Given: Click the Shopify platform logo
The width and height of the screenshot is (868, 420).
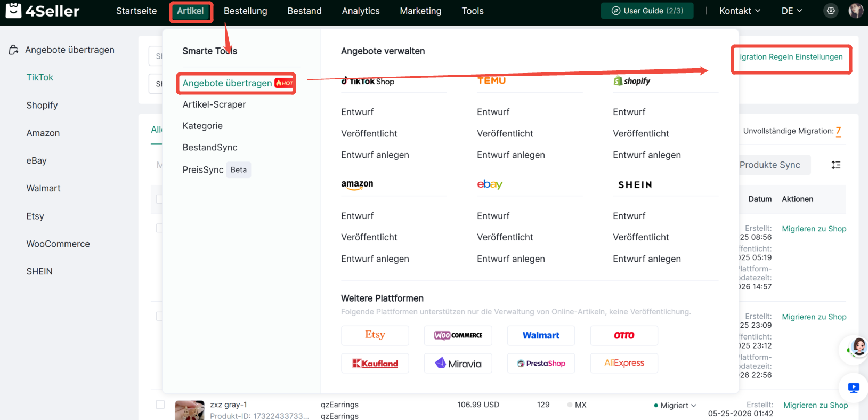Looking at the screenshot, I should 632,80.
